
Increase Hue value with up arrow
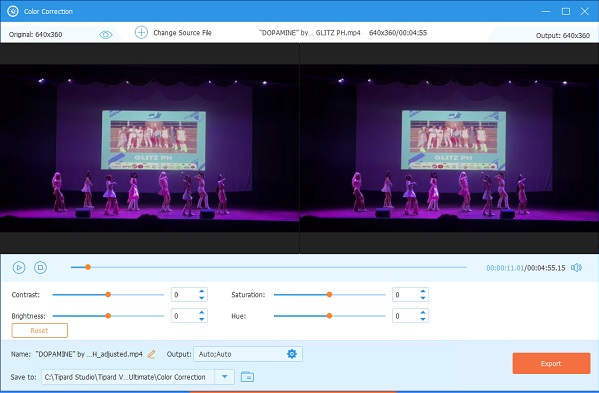423,313
